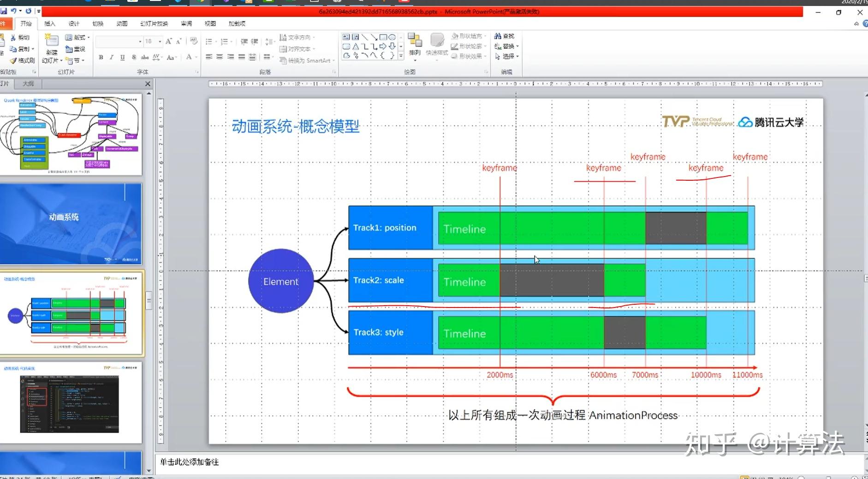Open the Design (设计) ribbon tab
Image resolution: width=868 pixels, height=479 pixels.
click(74, 24)
